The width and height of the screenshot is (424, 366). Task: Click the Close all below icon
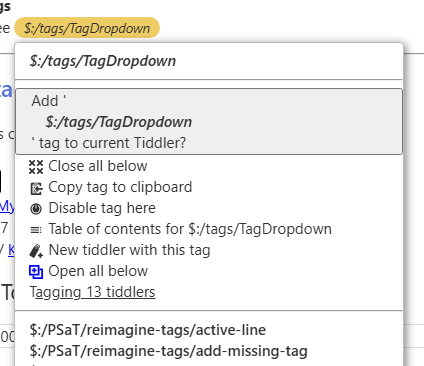(x=36, y=167)
